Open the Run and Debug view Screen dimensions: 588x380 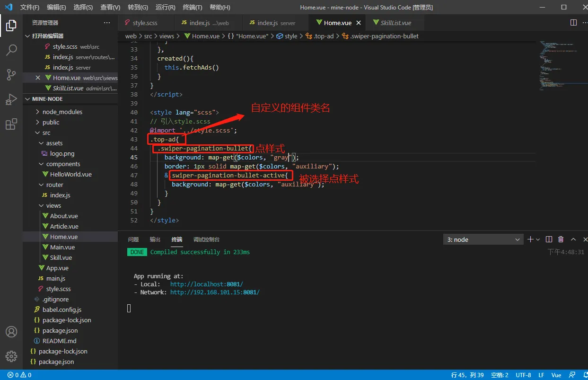point(11,99)
